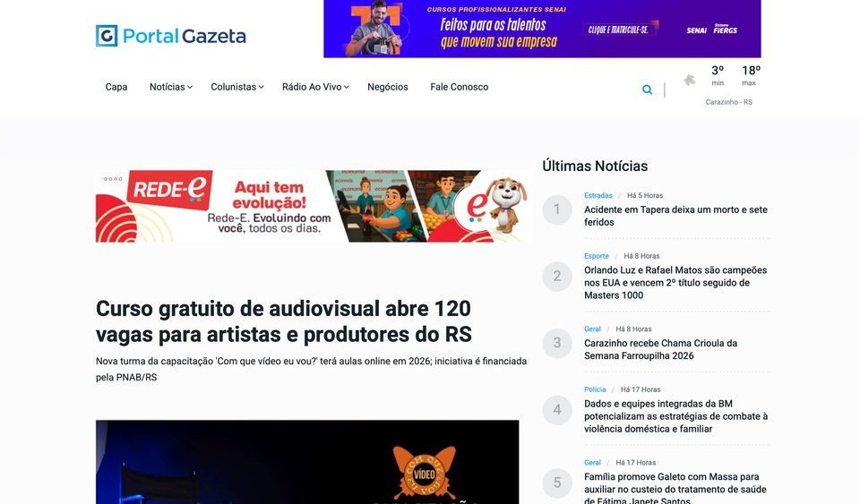Image resolution: width=860 pixels, height=504 pixels.
Task: Open the search magnifier icon
Action: [647, 90]
